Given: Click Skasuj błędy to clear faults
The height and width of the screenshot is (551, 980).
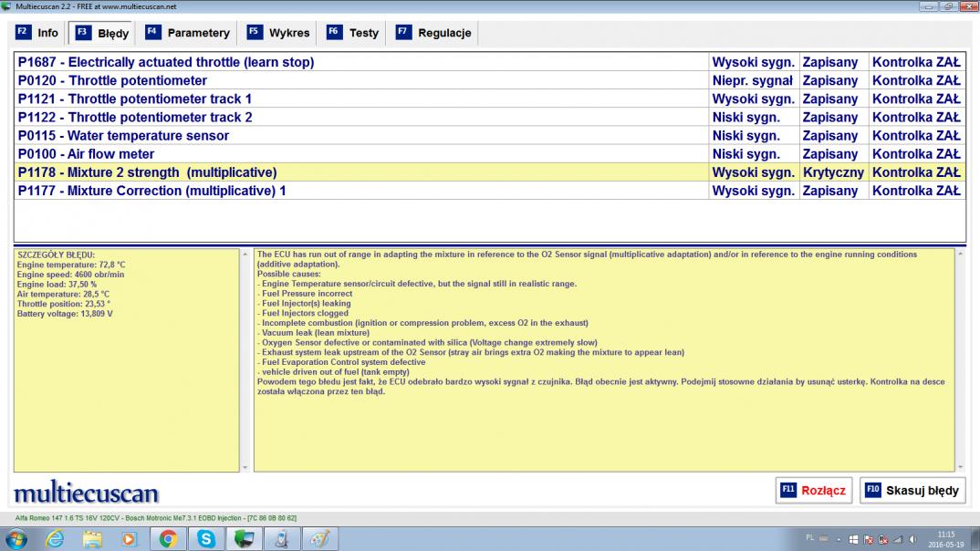Looking at the screenshot, I should click(912, 491).
